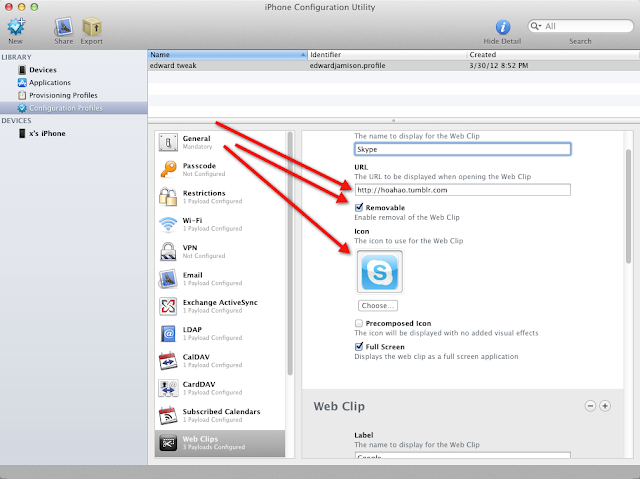
Task: Sort by the Created column header
Action: (553, 55)
